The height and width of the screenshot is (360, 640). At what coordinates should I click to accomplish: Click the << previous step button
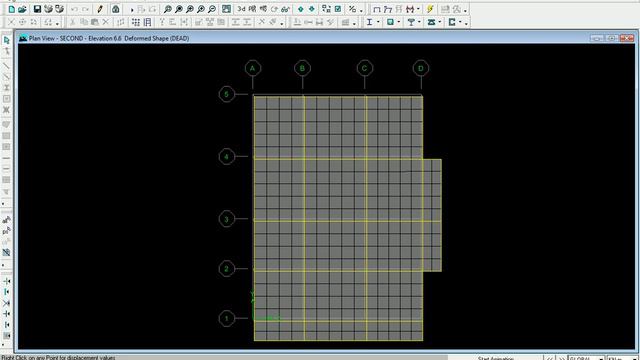point(550,358)
